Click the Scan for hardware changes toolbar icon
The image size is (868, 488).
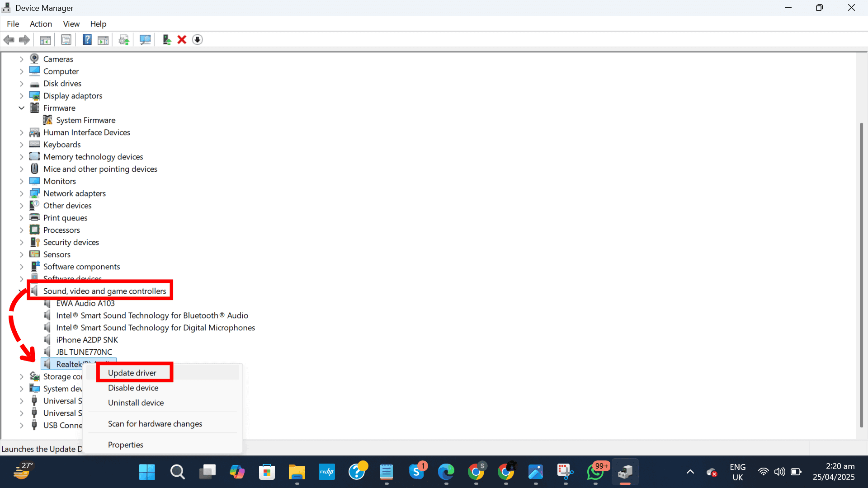(x=145, y=40)
